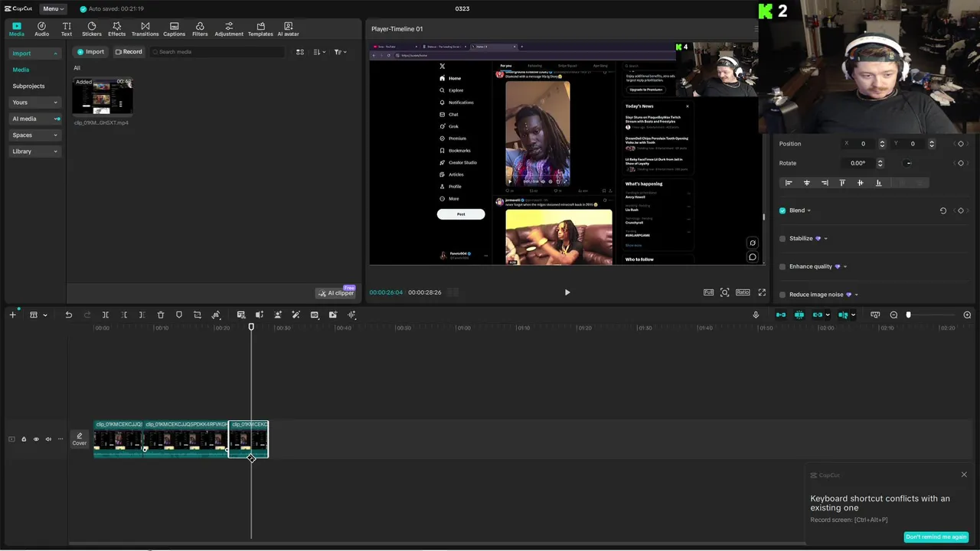The height and width of the screenshot is (551, 980).
Task: Switch to the Captions tab
Action: (174, 29)
